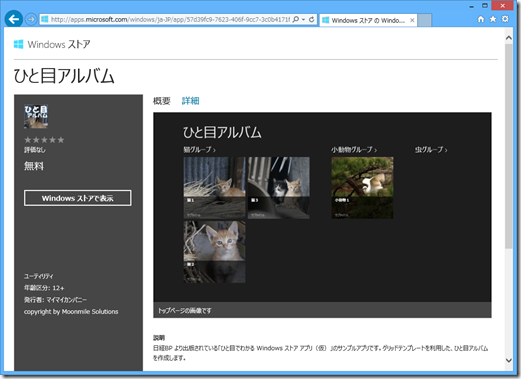Open the address bar dropdown arrow
Viewport: 521px width, 379px height.
(x=303, y=20)
